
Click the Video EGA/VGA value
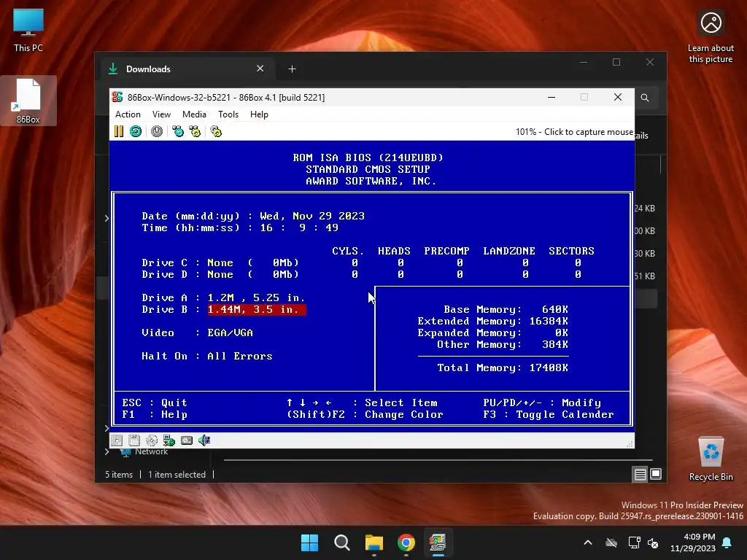[230, 332]
